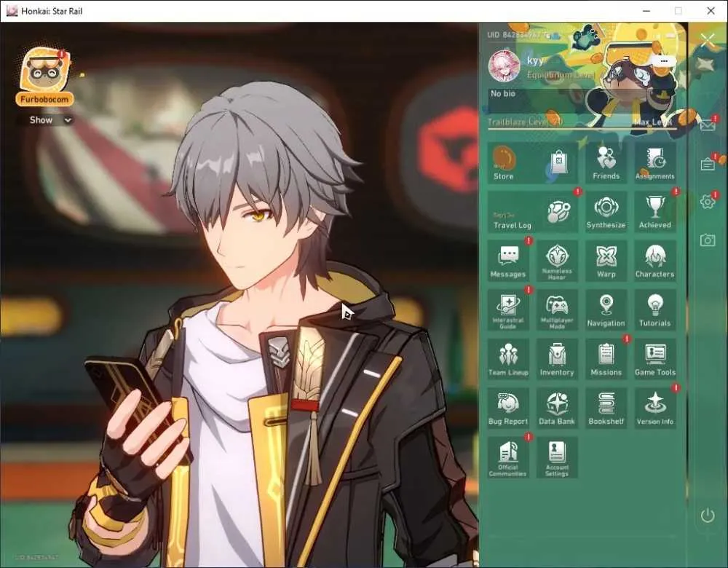Viewport: 728px width, 568px height.
Task: Open the Assignments menu
Action: tap(654, 162)
